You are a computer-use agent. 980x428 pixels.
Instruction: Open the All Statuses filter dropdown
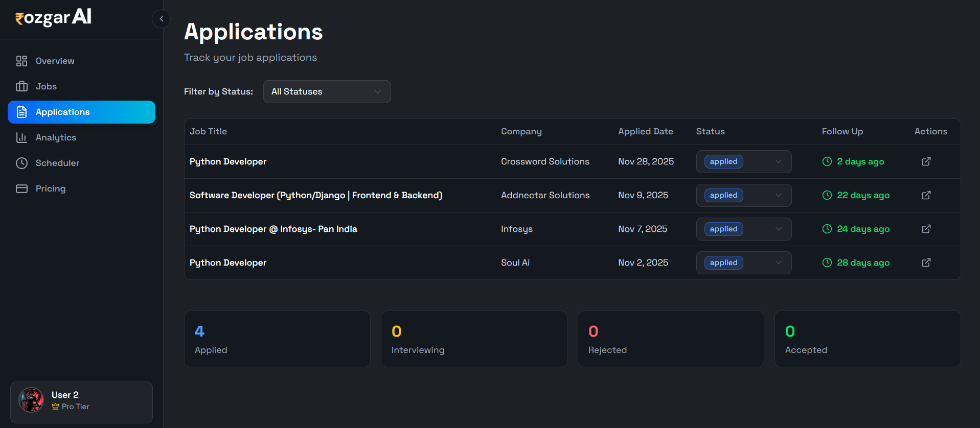(327, 91)
